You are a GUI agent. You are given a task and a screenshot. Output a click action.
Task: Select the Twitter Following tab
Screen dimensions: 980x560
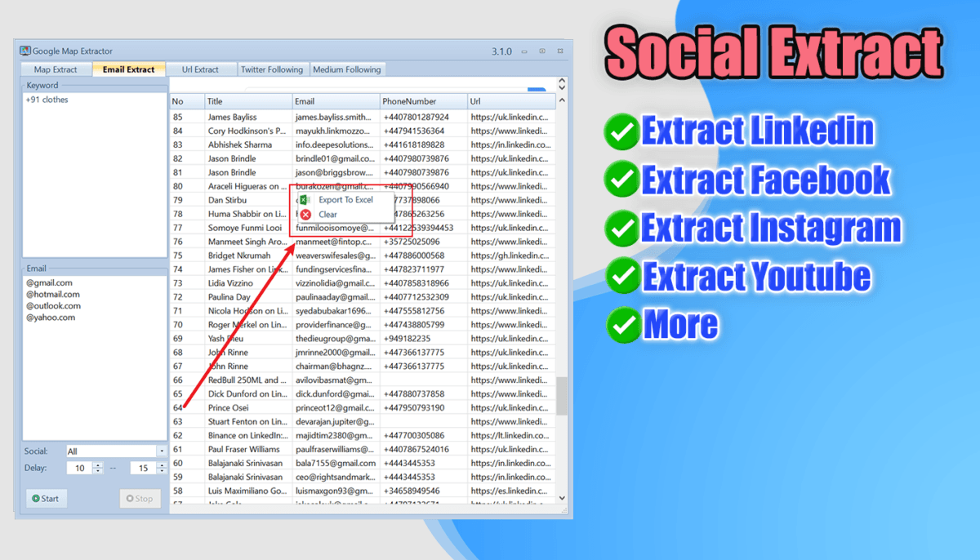(x=272, y=69)
